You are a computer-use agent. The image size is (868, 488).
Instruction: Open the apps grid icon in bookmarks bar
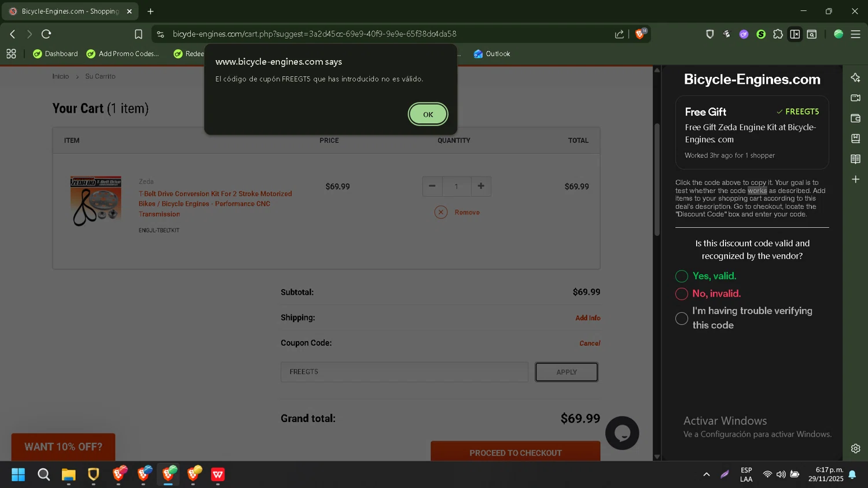click(x=11, y=54)
